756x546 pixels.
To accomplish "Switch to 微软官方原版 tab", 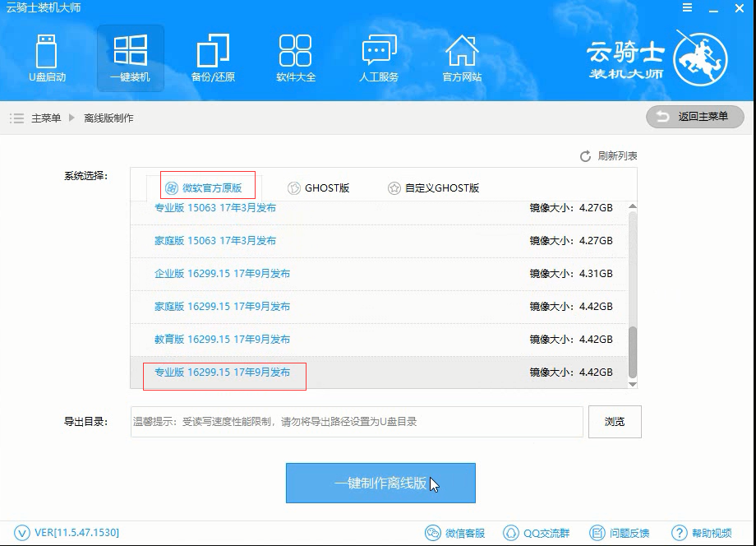I will 204,188.
